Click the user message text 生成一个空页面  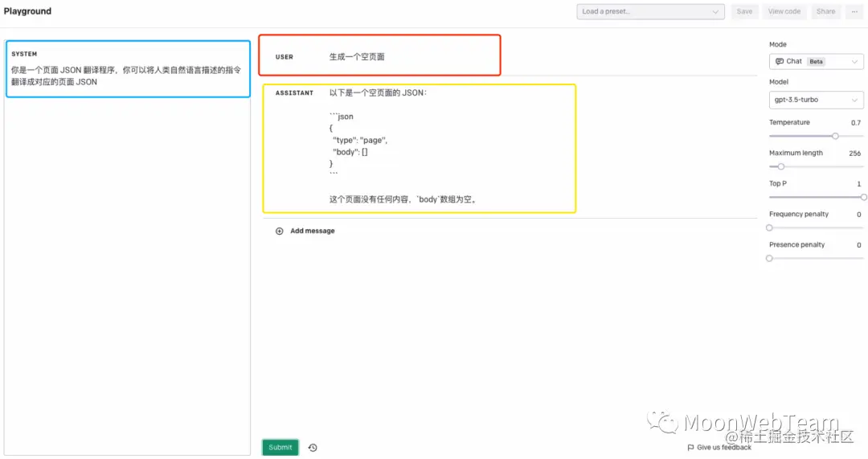(357, 56)
